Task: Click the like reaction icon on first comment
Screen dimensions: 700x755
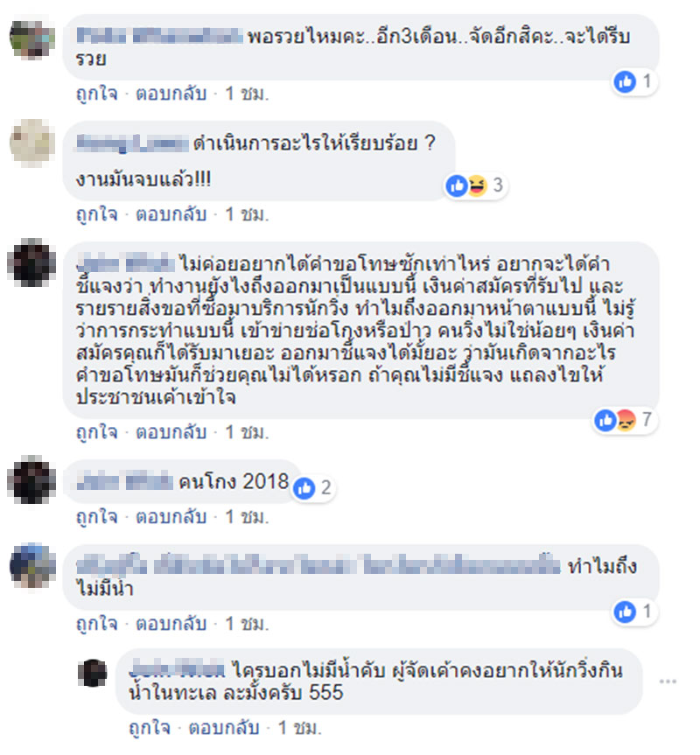Action: coord(626,81)
